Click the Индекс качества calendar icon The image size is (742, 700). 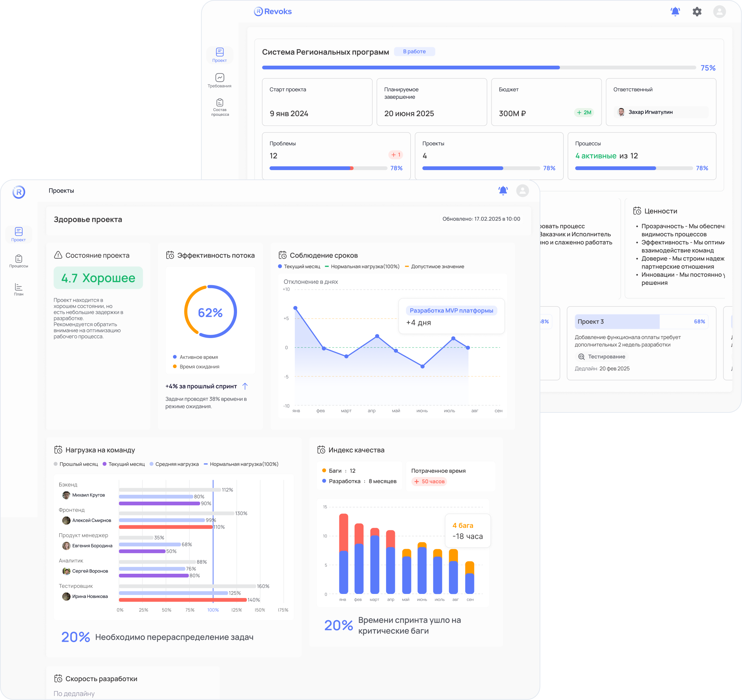tap(321, 449)
